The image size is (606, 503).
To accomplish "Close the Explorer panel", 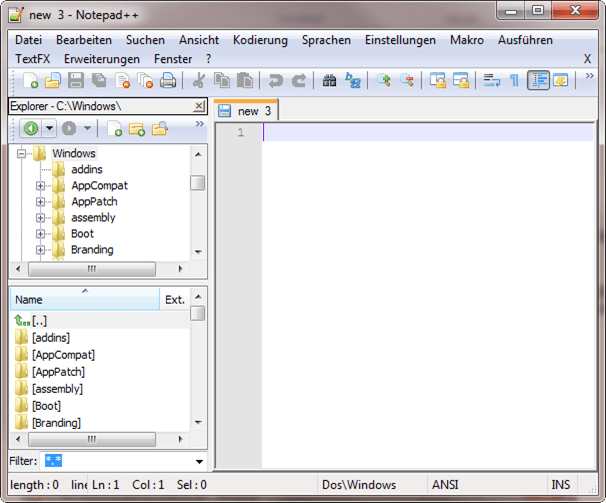I will pyautogui.click(x=199, y=106).
